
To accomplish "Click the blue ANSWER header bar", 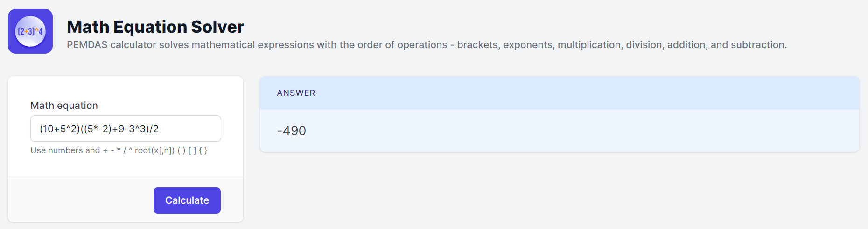I will (x=559, y=93).
